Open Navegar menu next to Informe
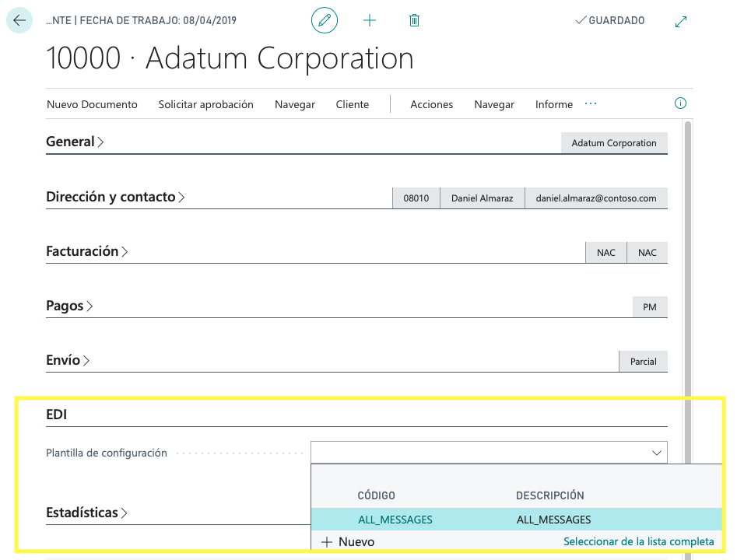Viewport: 737px width, 560px height. pos(494,104)
